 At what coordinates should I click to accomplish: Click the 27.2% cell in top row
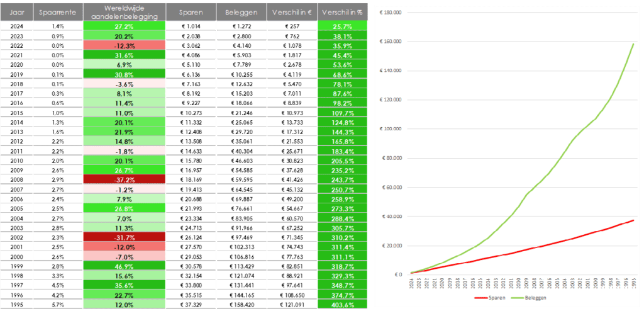[125, 26]
